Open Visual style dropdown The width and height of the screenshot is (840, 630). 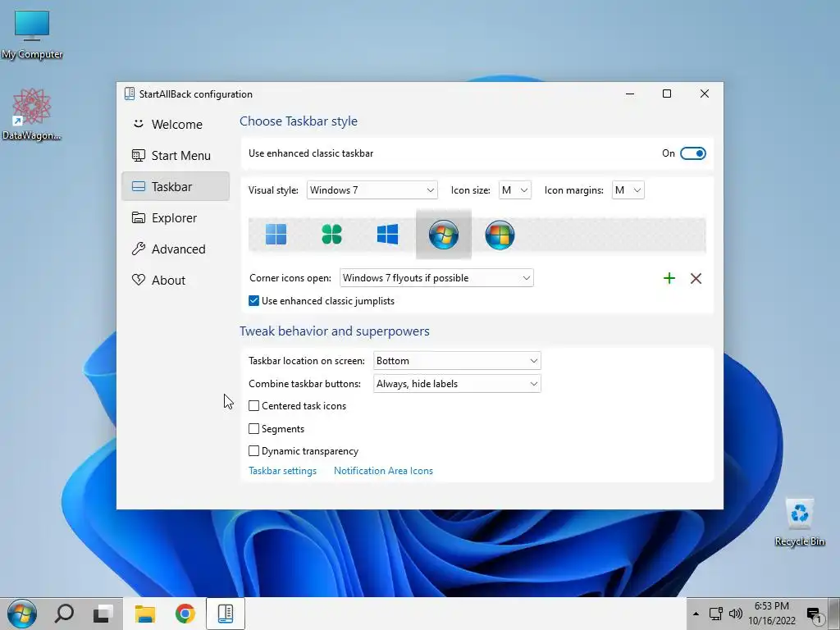[372, 190]
